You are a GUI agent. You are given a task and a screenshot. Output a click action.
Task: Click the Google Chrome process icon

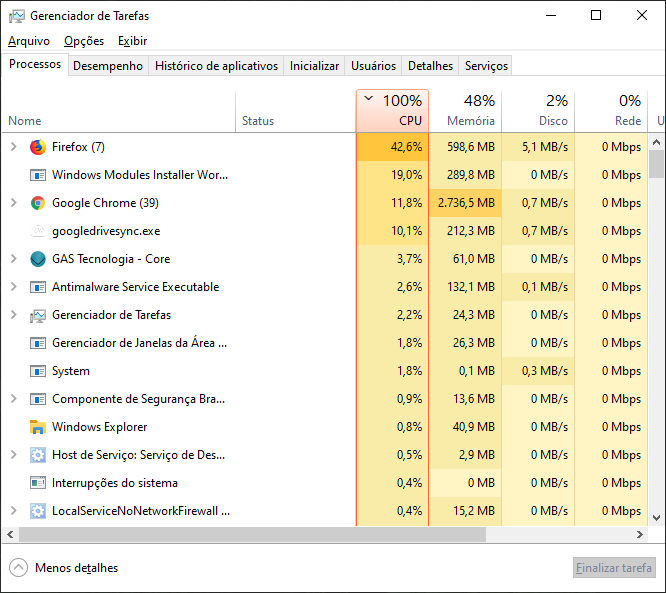tap(38, 203)
